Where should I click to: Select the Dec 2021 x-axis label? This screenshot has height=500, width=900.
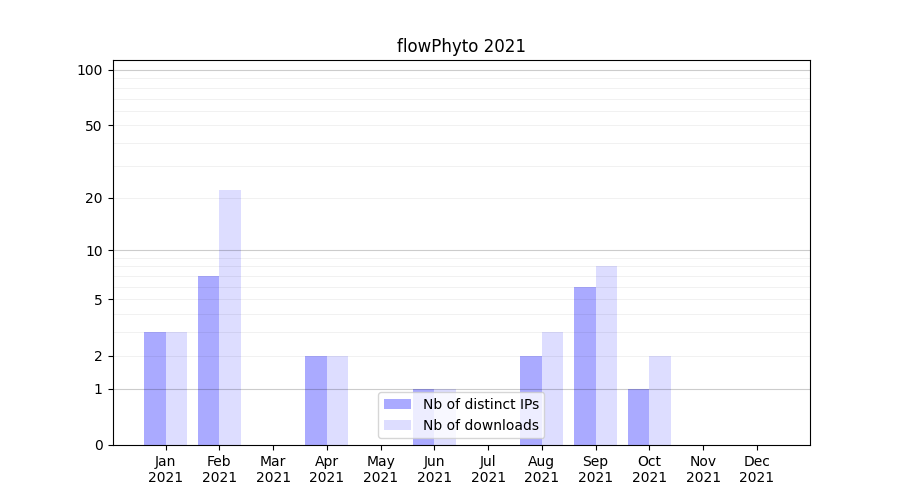point(756,469)
